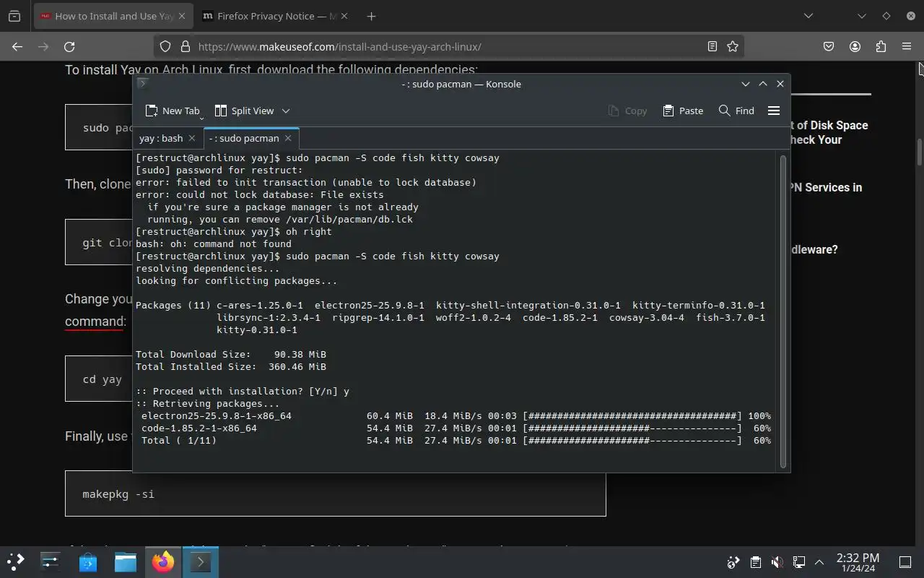This screenshot has height=578, width=924.
Task: Click the Split View button in Konsole
Action: (244, 111)
